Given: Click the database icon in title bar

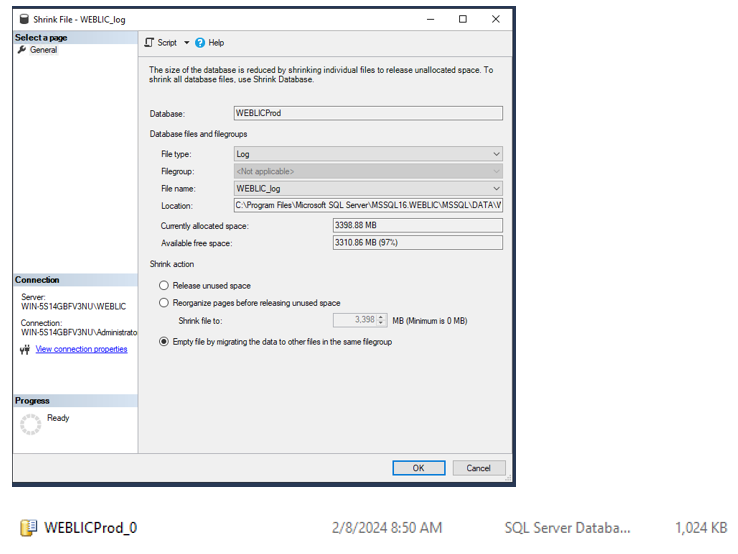Looking at the screenshot, I should 24,19.
